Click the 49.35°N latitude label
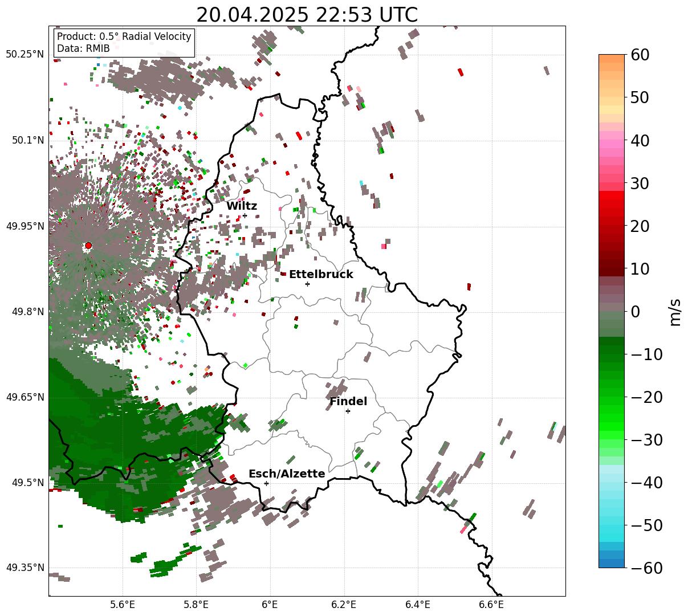Screen dimensions: 688x616 (25, 568)
